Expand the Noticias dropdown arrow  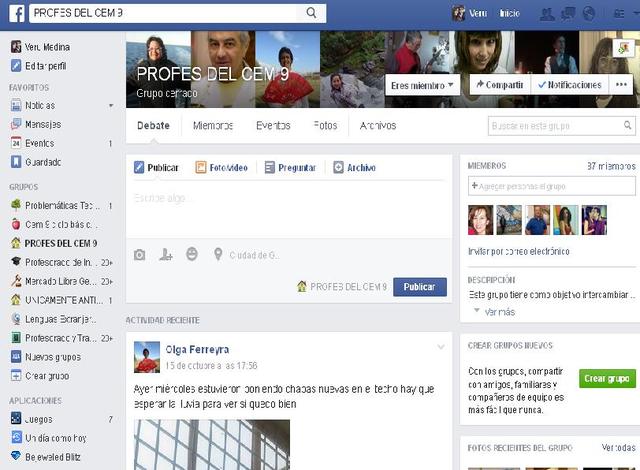111,106
